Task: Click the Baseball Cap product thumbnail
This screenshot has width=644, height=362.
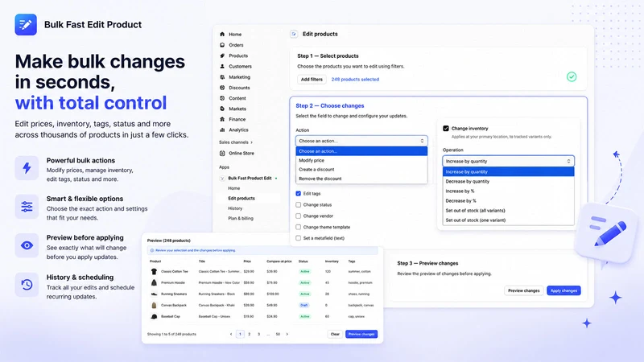Action: 154,316
